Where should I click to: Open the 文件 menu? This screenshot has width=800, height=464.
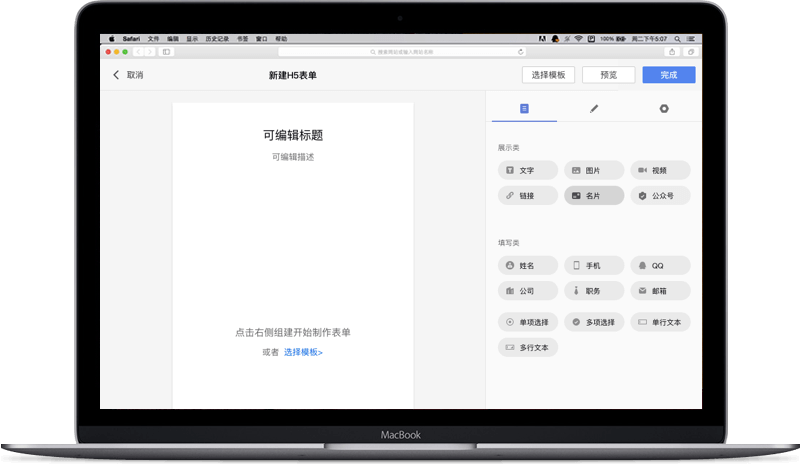154,39
